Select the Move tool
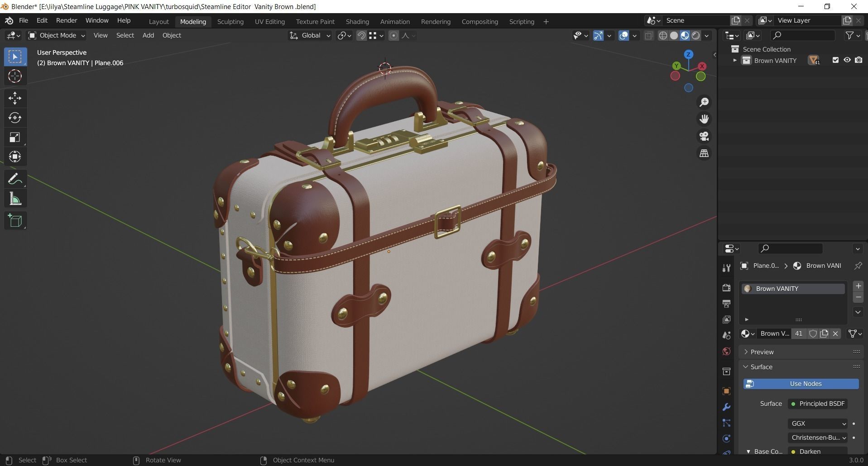This screenshot has height=466, width=868. [15, 98]
